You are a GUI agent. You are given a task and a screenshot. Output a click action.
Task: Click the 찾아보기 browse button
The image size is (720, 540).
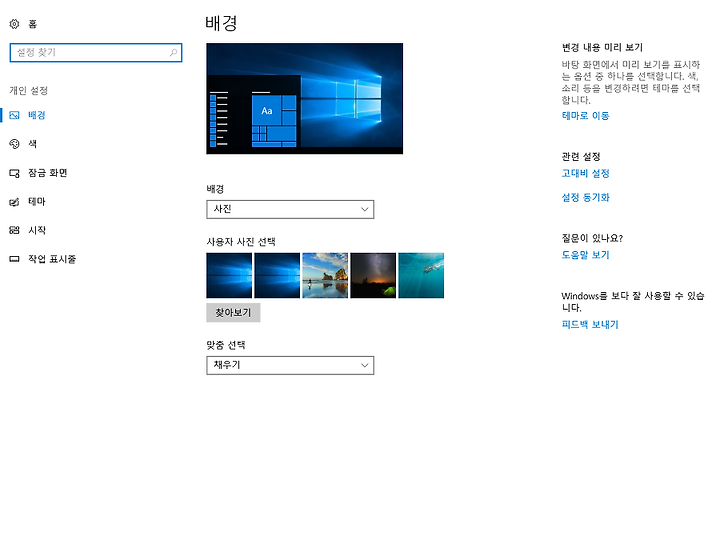coord(233,313)
